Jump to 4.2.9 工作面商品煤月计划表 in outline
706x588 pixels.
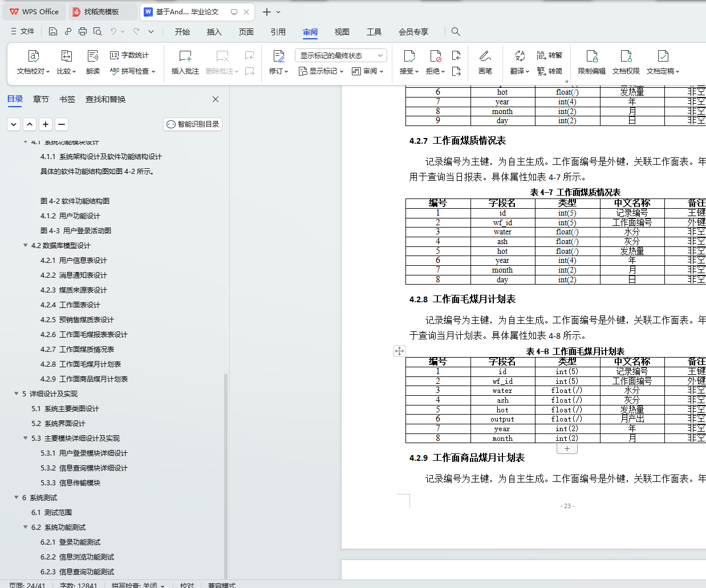84,379
